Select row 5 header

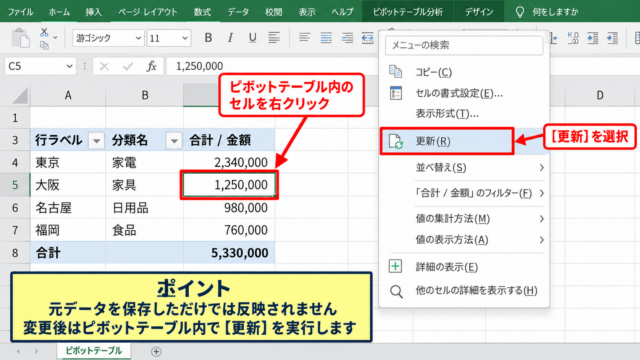[15, 185]
